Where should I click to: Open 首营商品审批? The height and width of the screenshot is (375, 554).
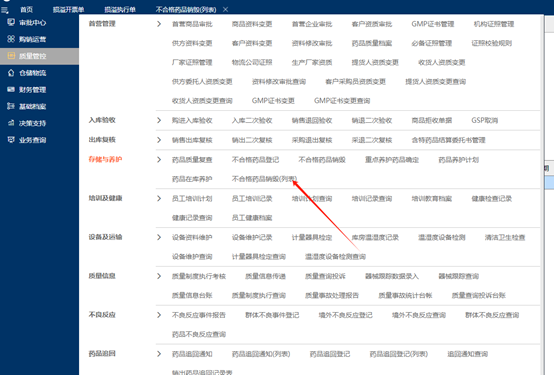192,24
